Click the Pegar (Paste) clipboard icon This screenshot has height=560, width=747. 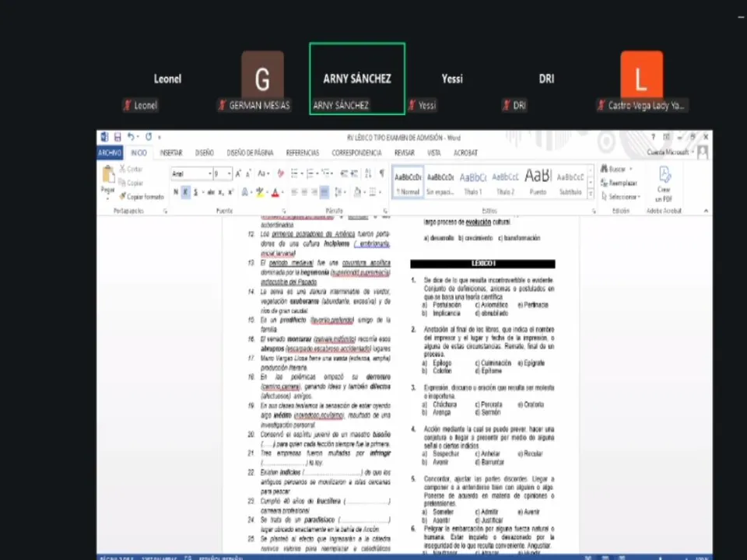point(108,175)
